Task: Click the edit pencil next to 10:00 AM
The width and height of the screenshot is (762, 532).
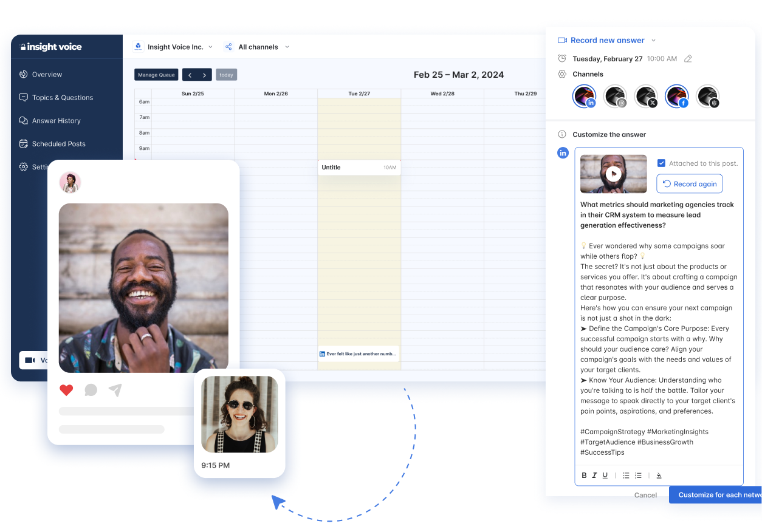Action: click(x=688, y=58)
